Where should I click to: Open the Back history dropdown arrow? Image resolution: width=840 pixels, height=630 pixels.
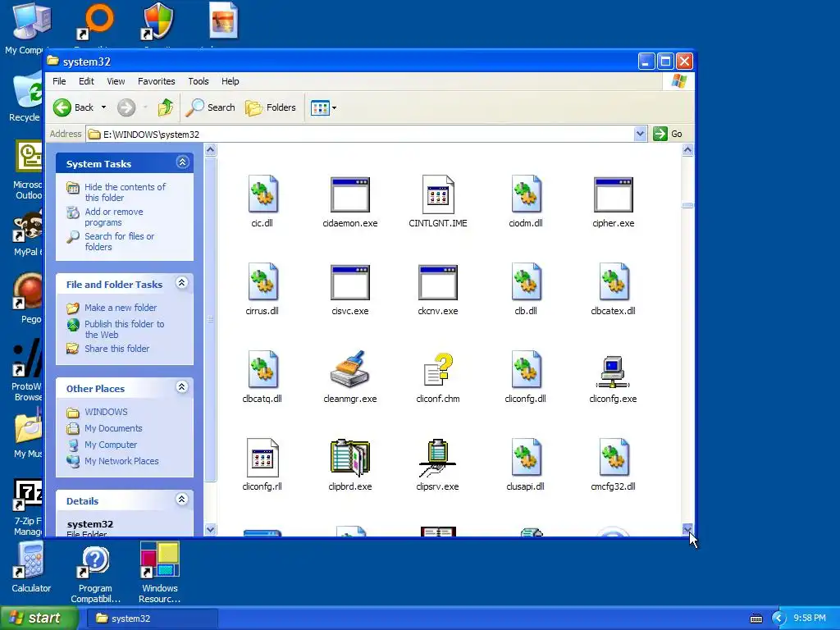pyautogui.click(x=104, y=107)
